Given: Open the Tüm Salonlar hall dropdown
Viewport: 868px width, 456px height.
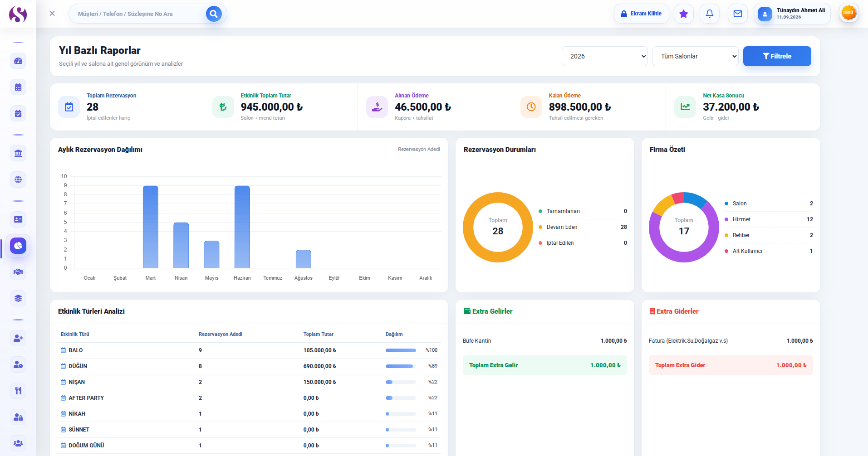Looking at the screenshot, I should tap(696, 56).
